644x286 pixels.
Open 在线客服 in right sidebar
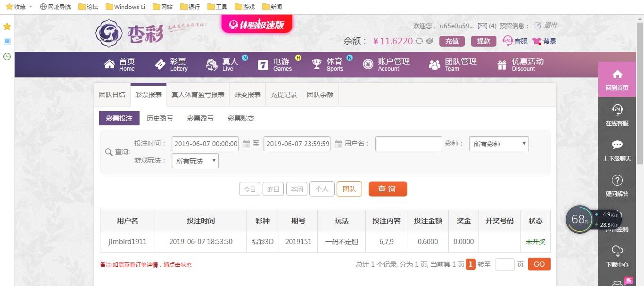[617, 115]
